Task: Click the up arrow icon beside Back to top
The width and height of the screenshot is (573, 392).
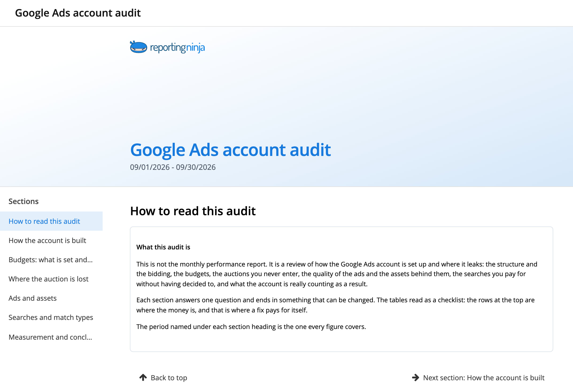Action: (x=143, y=377)
